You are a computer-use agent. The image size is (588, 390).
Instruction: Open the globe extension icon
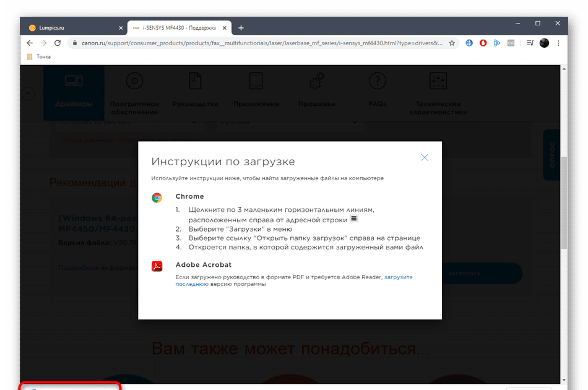(469, 43)
